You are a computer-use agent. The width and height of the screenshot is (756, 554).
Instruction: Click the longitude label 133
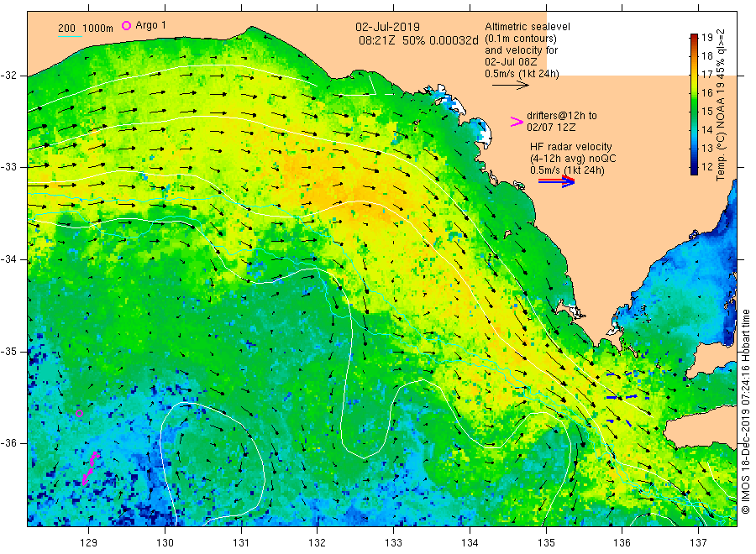(393, 543)
